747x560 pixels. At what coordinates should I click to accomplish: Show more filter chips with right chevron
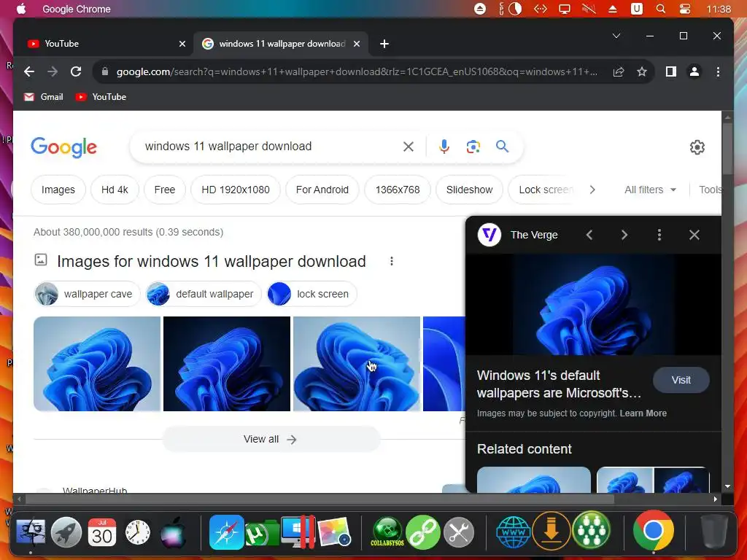coord(592,190)
